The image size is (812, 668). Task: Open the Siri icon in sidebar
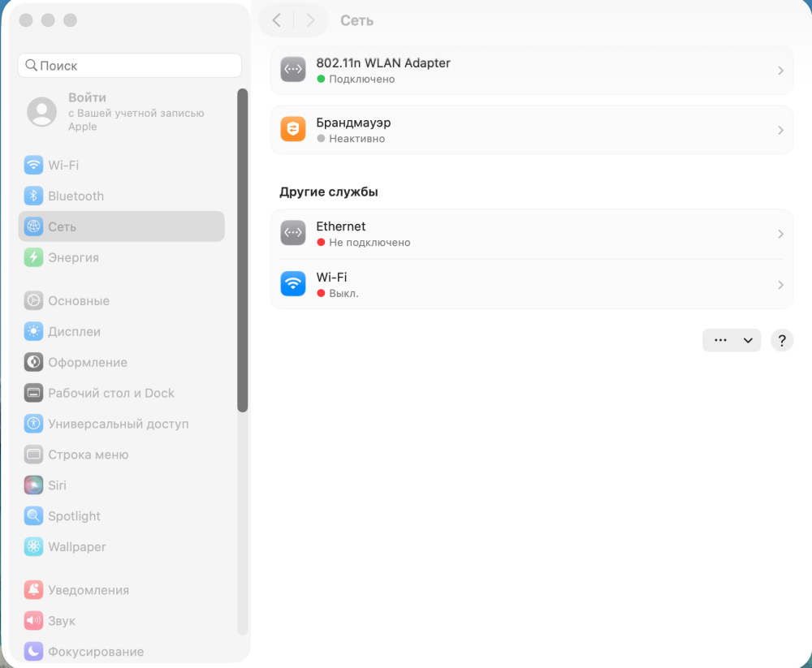(33, 485)
